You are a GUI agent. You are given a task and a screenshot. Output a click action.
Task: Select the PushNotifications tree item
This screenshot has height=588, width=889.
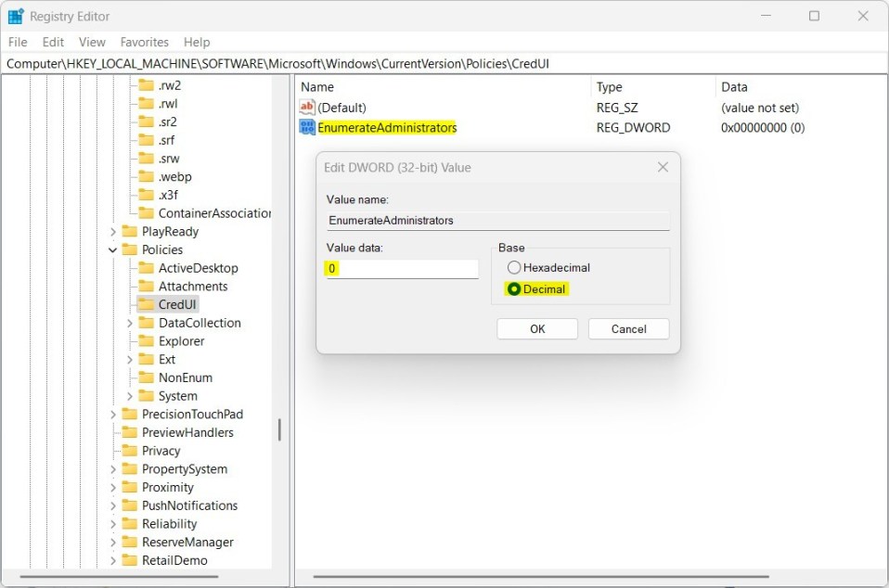coord(189,505)
